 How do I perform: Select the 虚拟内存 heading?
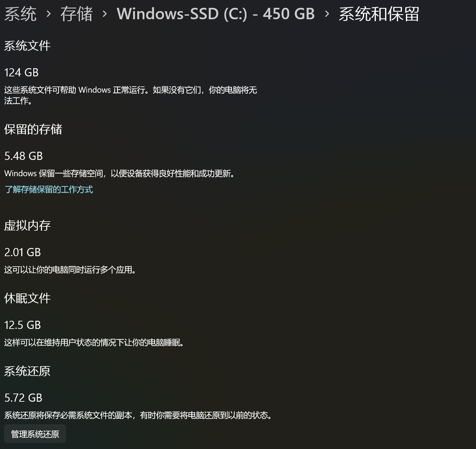(x=27, y=225)
